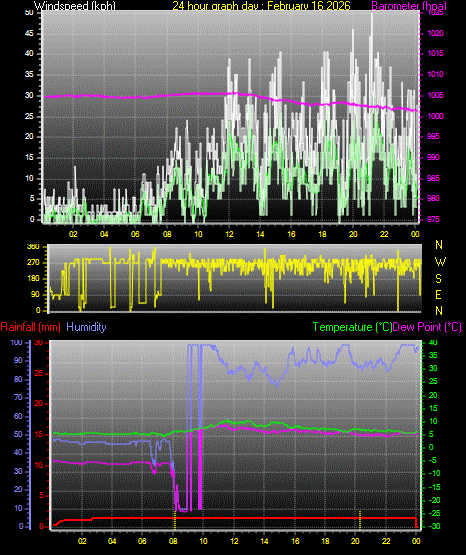466x555 pixels.
Task: Click "25" on the red rainfall axis
Action: coord(39,373)
